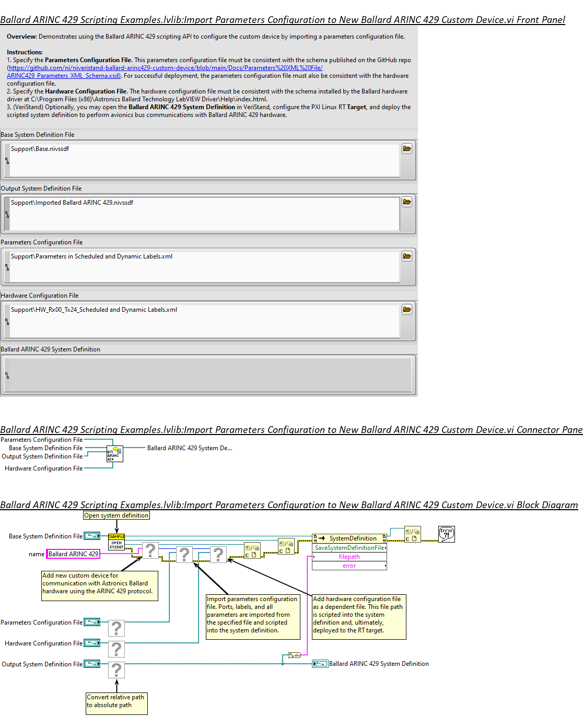This screenshot has width=583, height=728.
Task: Click the SaveSystemDefinitionFile method row
Action: coord(349,548)
